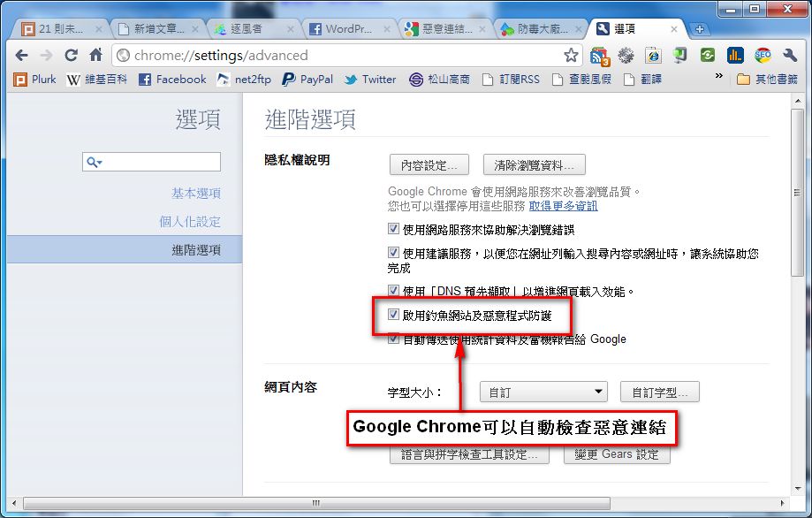Click the 內容設定 button
Screen dimensions: 812x518
(x=429, y=164)
